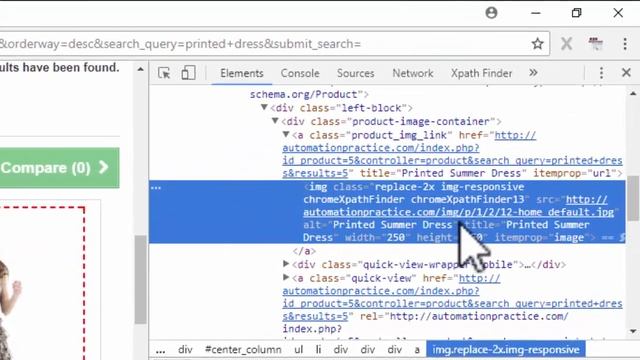Click breadcrumb li element
The width and height of the screenshot is (640, 360).
coord(318,350)
